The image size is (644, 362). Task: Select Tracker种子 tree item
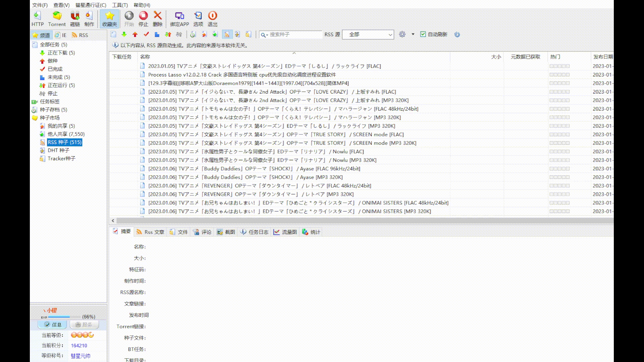click(x=61, y=159)
